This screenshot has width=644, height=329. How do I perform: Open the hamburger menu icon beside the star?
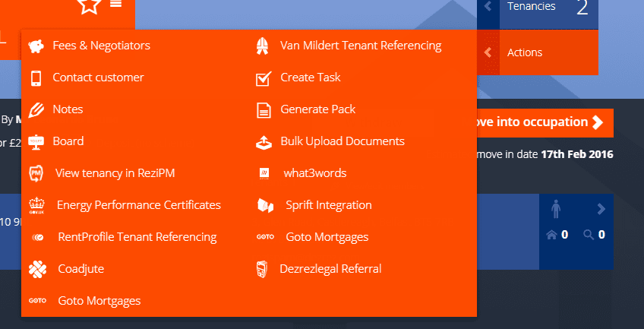tap(116, 4)
